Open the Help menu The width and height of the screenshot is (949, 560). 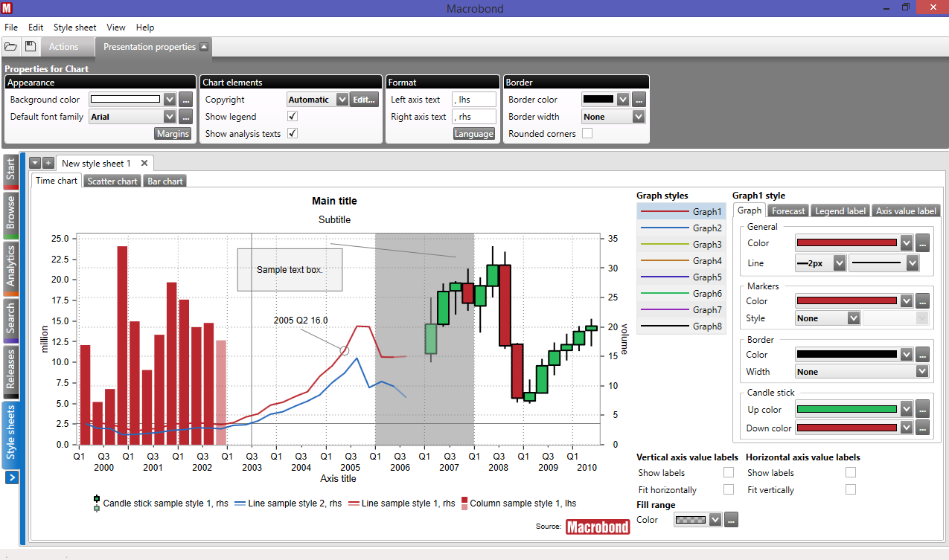click(x=145, y=28)
